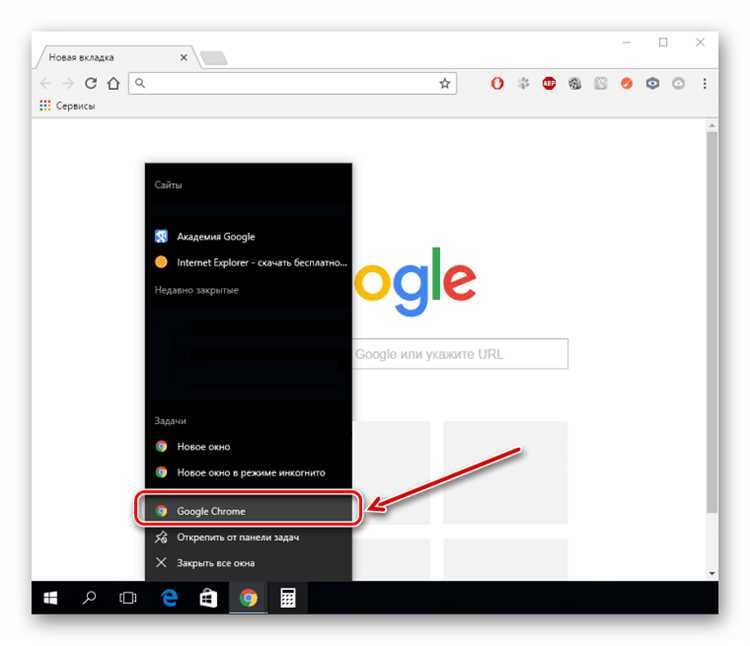Go to the home page icon

tap(113, 83)
